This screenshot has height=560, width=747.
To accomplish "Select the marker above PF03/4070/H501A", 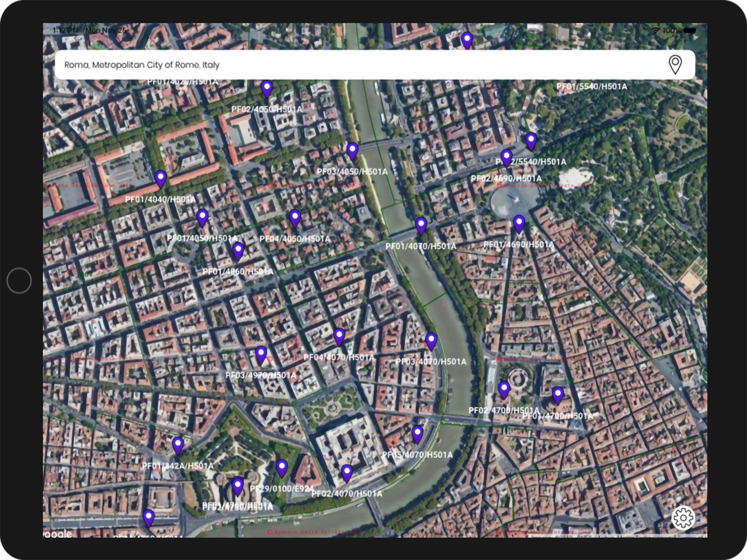I will (431, 340).
